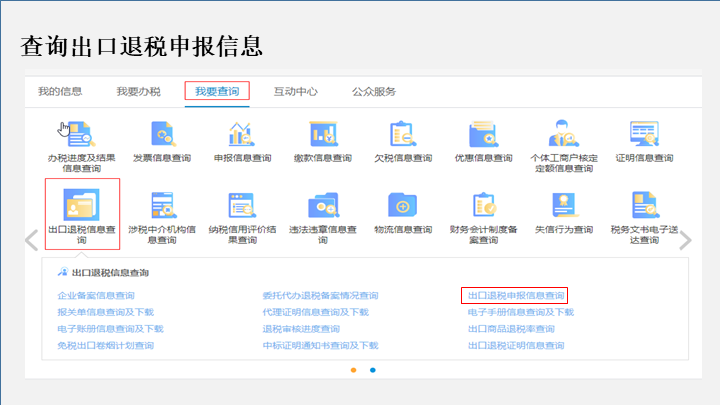The image size is (720, 405).
Task: Select the blue pagination dot
Action: pyautogui.click(x=373, y=370)
